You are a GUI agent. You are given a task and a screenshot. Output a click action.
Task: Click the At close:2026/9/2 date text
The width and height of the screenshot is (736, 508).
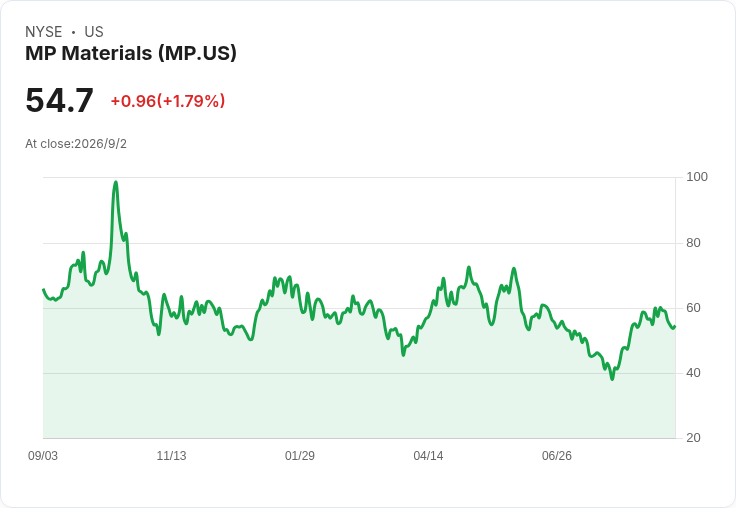[x=76, y=144]
